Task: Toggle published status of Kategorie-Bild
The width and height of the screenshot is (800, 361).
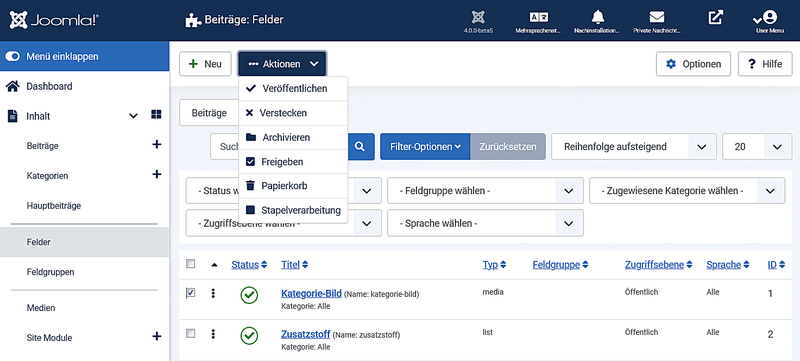Action: (x=249, y=295)
